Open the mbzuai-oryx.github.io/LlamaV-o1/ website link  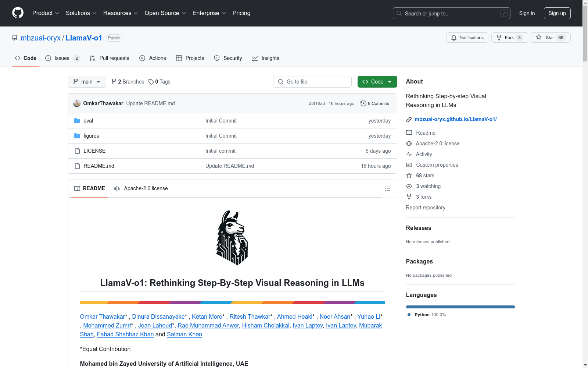pyautogui.click(x=456, y=119)
